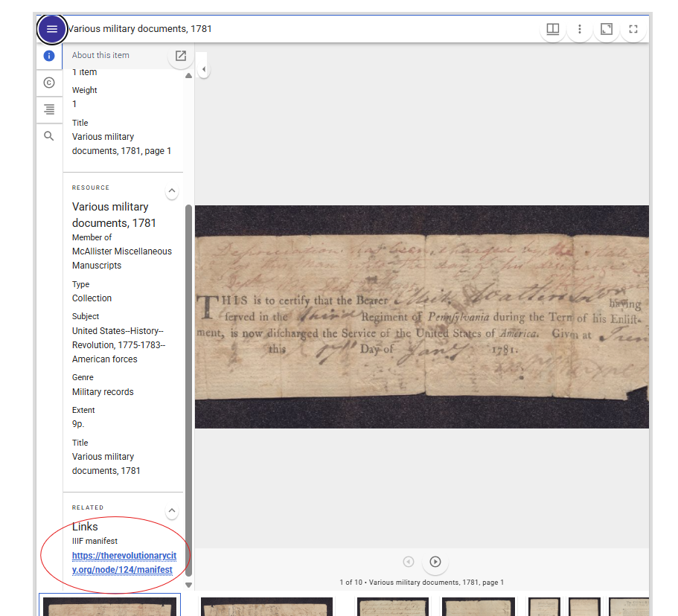The image size is (678, 616).
Task: Open the Mirador workspace navigation menu
Action: [x=51, y=29]
